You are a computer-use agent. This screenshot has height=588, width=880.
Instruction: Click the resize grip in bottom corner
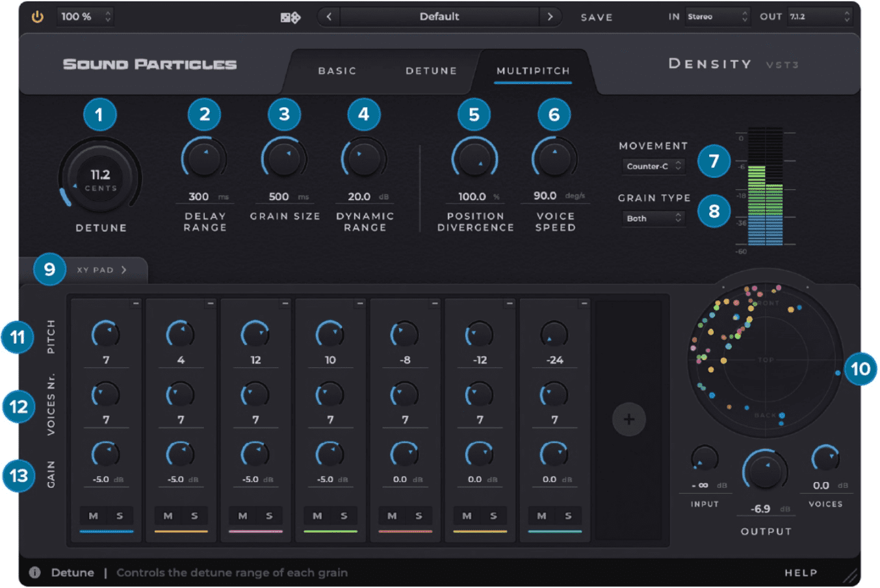[849, 576]
